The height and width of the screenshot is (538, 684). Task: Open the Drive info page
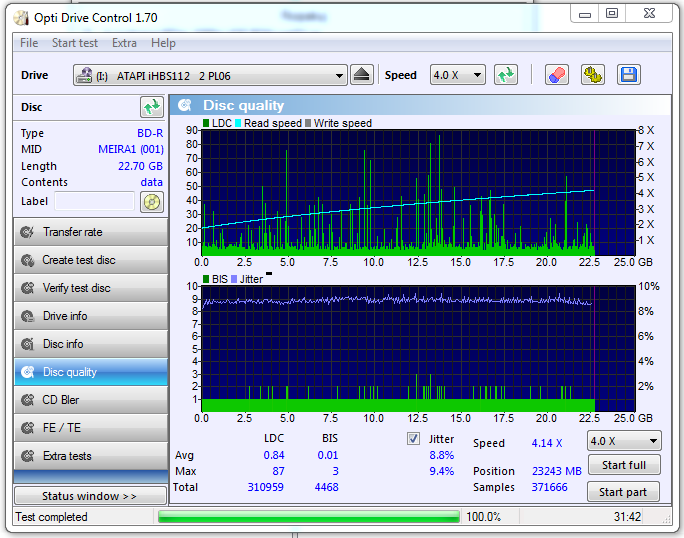tap(91, 316)
